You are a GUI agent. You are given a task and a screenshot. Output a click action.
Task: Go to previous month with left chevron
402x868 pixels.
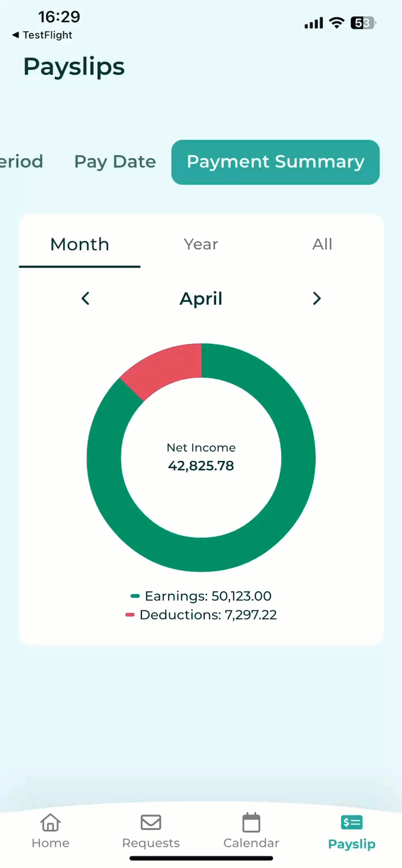85,298
